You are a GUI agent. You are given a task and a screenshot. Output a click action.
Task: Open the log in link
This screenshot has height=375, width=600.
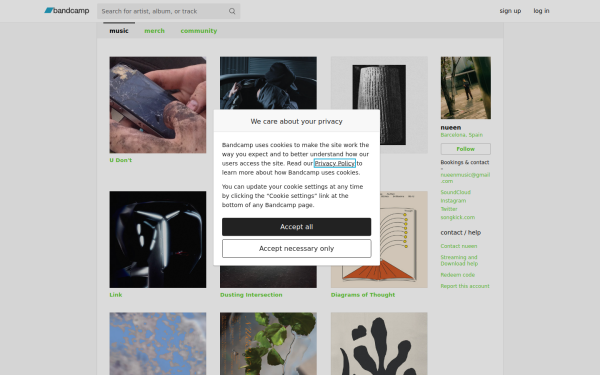coord(541,11)
